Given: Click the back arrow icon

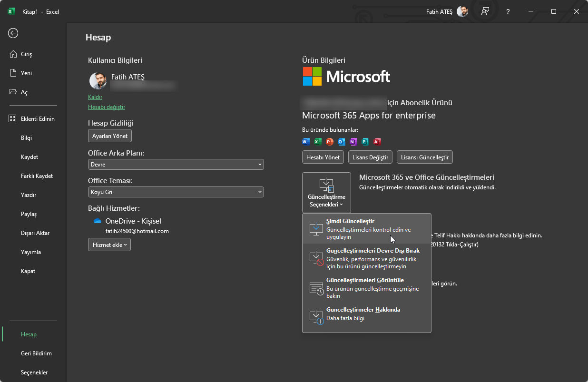Looking at the screenshot, I should (x=13, y=33).
